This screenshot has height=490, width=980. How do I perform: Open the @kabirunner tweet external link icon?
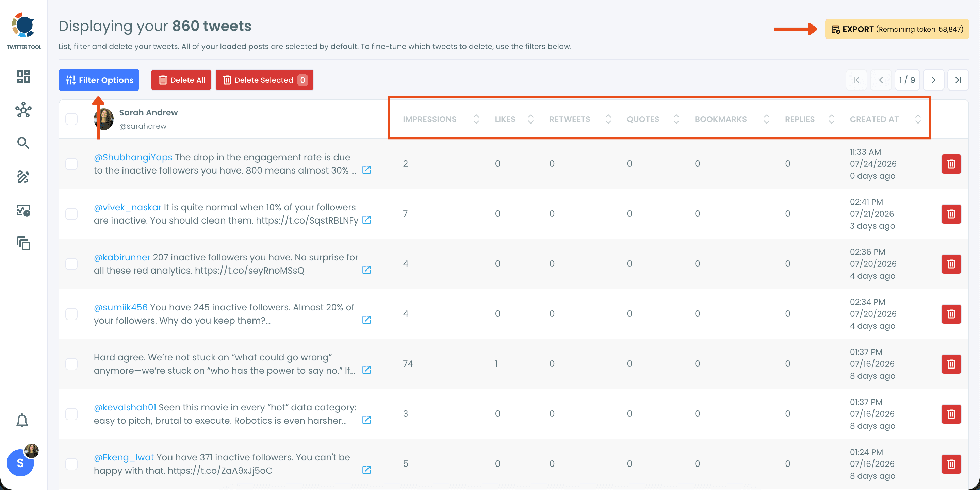click(366, 270)
